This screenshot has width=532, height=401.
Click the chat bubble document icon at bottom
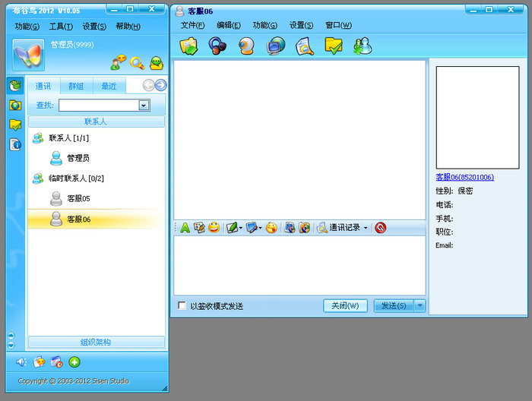(39, 362)
